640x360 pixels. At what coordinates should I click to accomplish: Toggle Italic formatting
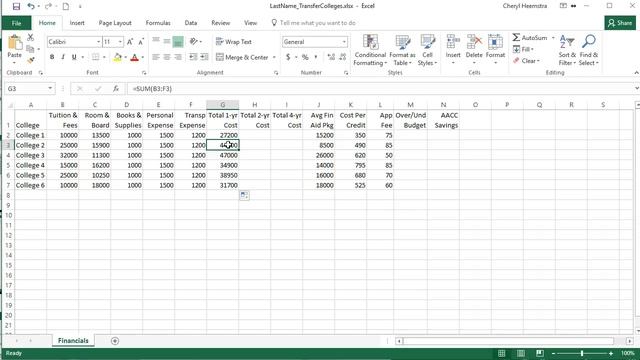point(63,57)
